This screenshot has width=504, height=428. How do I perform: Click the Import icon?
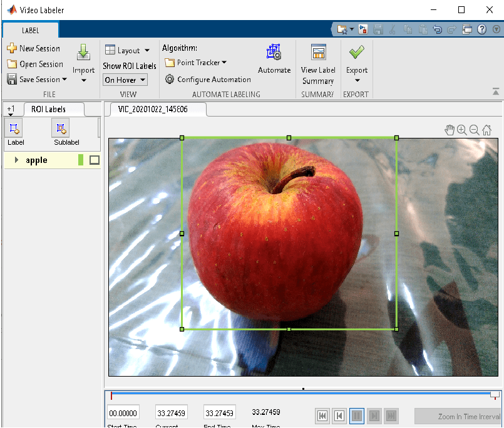83,53
